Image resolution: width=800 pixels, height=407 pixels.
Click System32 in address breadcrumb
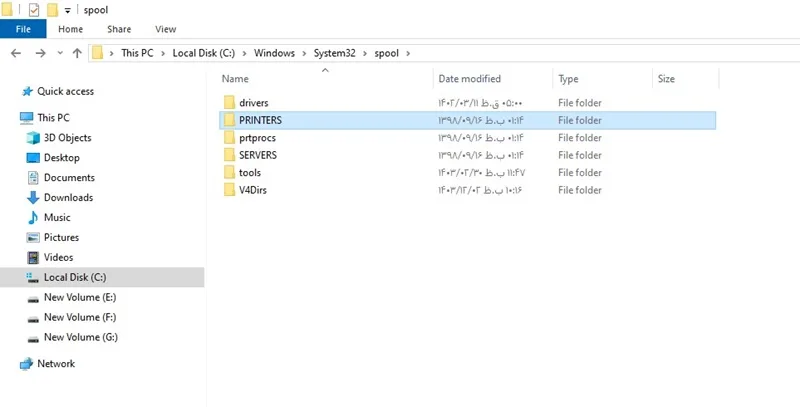click(x=334, y=53)
